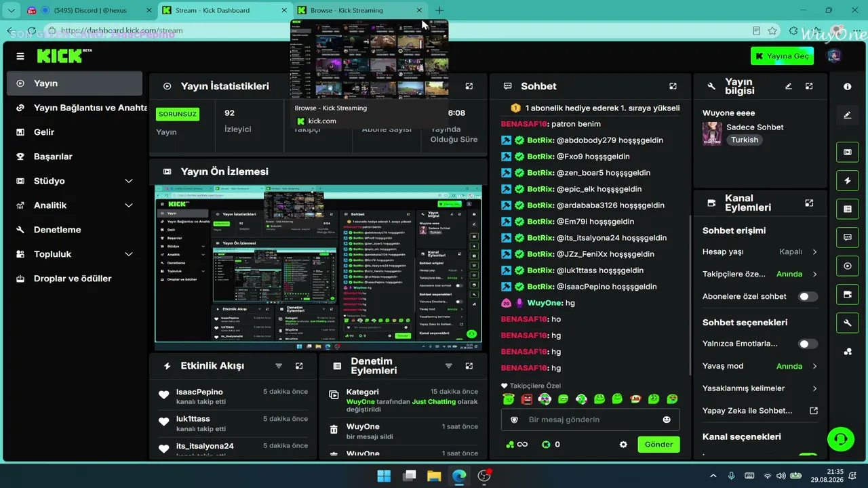Open Microsoft Edge from the taskbar
Image resolution: width=868 pixels, height=488 pixels.
459,476
